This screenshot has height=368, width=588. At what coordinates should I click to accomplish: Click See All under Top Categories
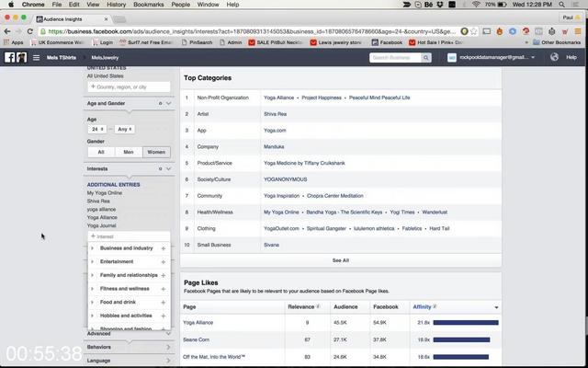coord(341,260)
